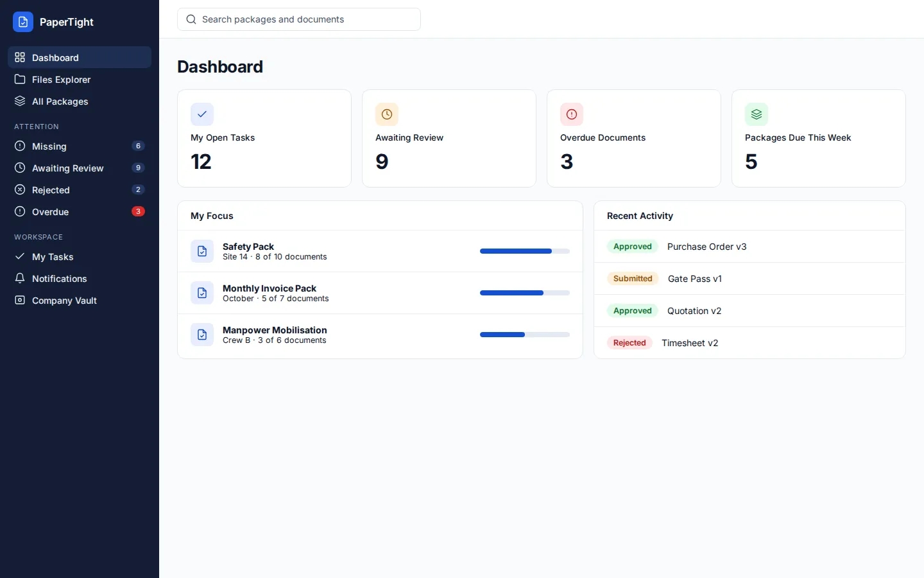Image resolution: width=924 pixels, height=578 pixels.
Task: Click the layers icon on Packages Due card
Action: click(x=757, y=114)
